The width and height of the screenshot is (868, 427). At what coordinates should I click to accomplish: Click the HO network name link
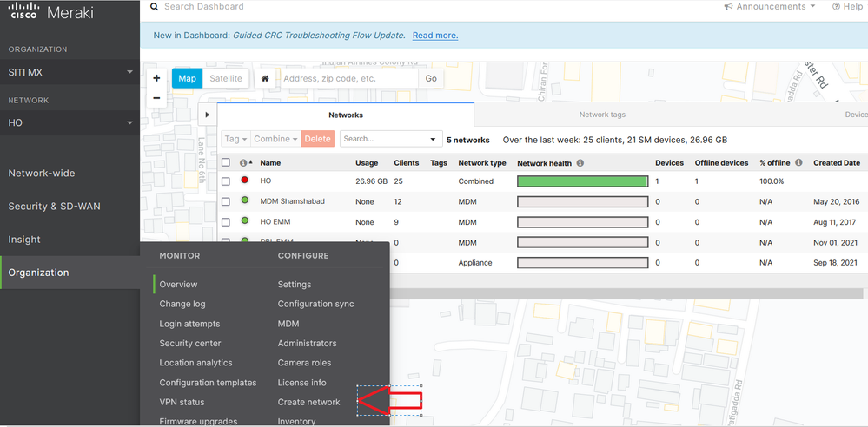pos(266,181)
